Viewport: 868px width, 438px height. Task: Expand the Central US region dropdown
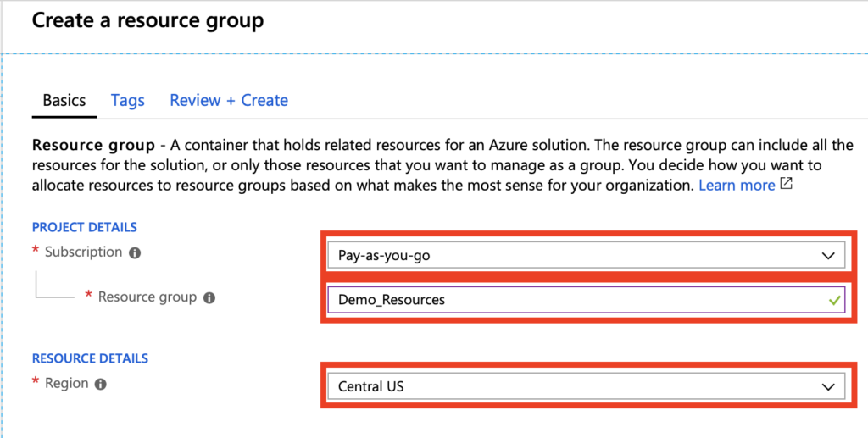tap(587, 386)
